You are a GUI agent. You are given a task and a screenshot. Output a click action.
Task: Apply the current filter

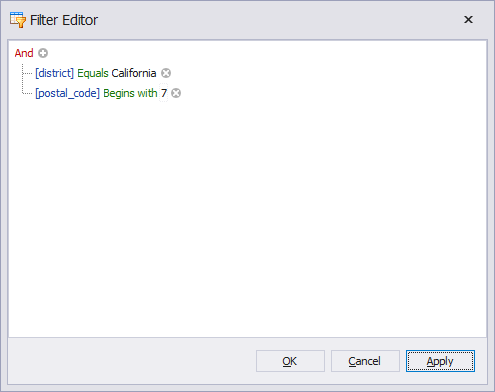pos(440,361)
